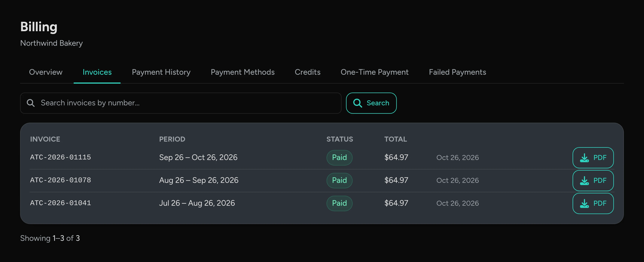This screenshot has width=644, height=262.
Task: Click the Paid badge for ATC-2026-01115
Action: (x=339, y=158)
